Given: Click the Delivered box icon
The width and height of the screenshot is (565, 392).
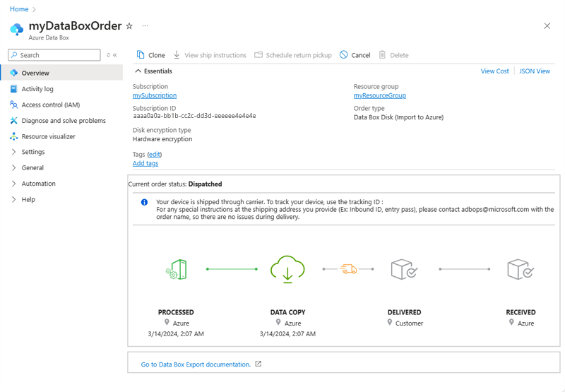Looking at the screenshot, I should point(404,269).
